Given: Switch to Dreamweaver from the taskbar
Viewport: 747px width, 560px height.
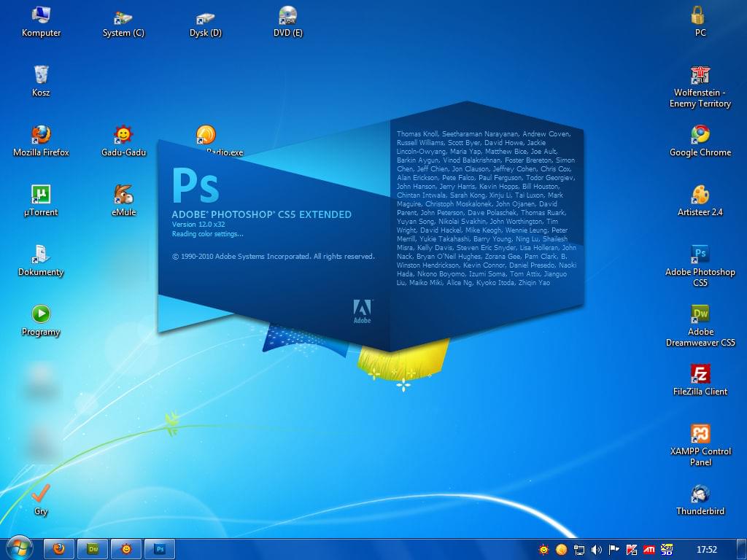Looking at the screenshot, I should click(93, 549).
